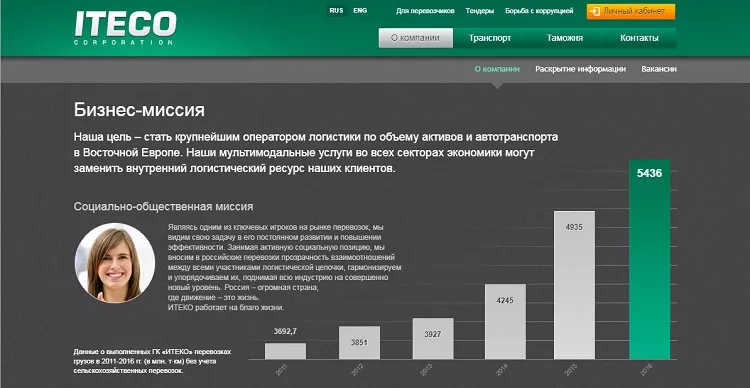Click the 3692,7 value label
Screen dimensions: 750x388
(285, 331)
